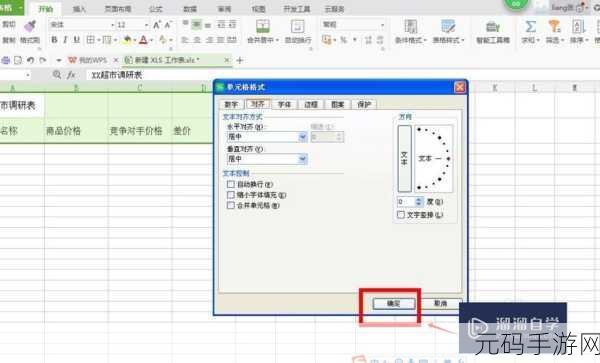
Task: Click the cell containing 商品价格
Action: click(x=76, y=131)
